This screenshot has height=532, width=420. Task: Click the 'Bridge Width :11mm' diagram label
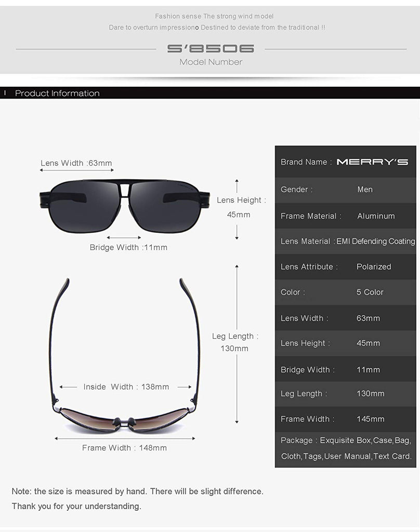[x=128, y=247]
